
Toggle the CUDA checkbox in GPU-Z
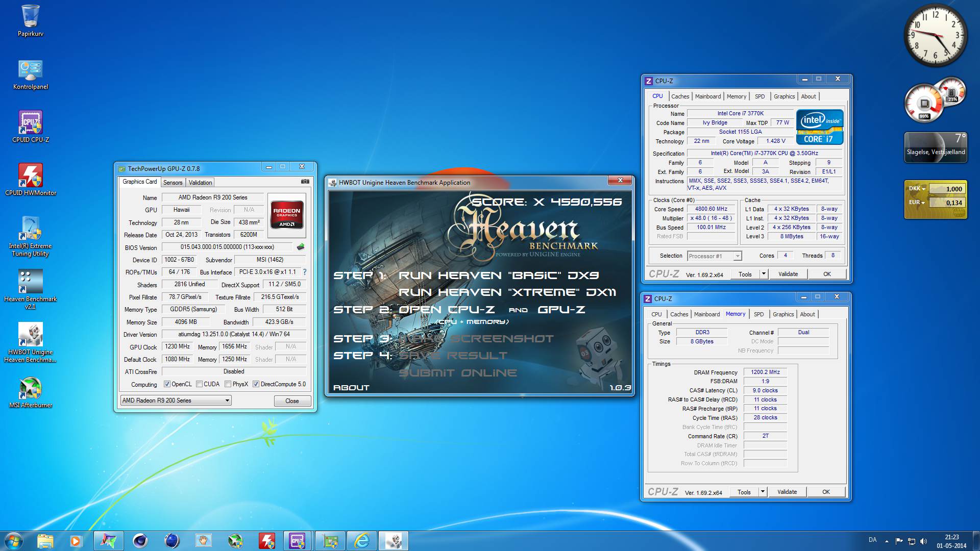tap(200, 384)
